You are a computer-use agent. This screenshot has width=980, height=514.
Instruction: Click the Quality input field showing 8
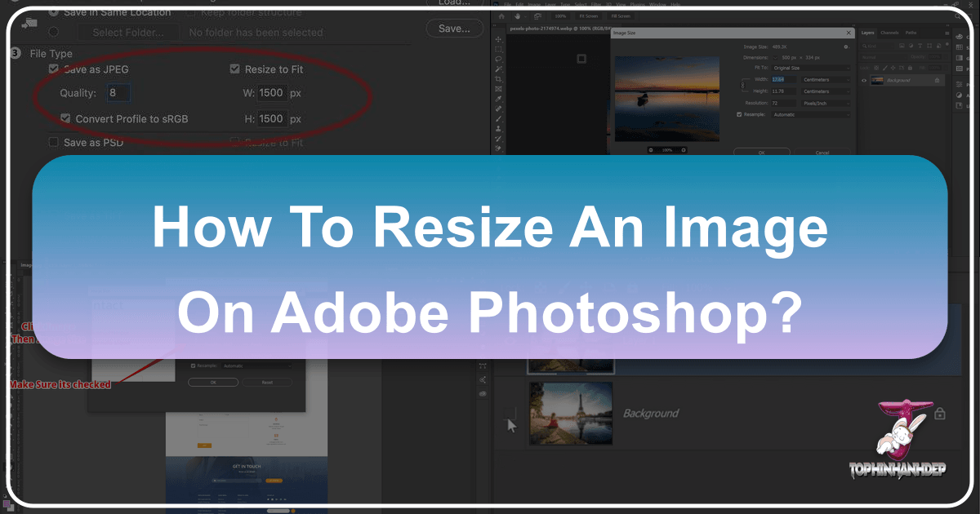click(x=118, y=92)
